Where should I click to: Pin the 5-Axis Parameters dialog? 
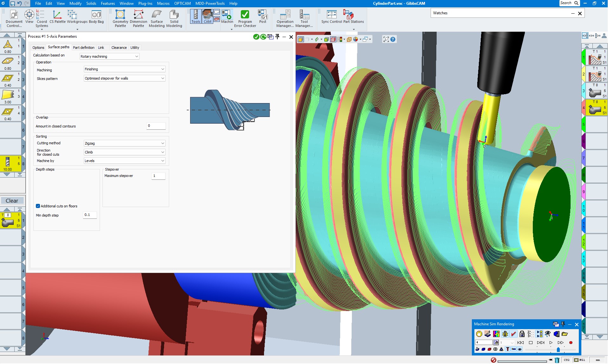tap(277, 37)
